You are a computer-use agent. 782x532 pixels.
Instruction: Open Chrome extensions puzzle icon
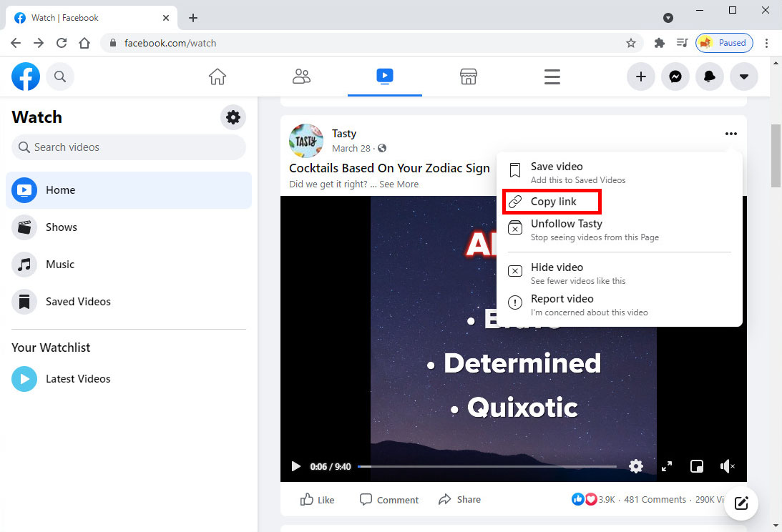click(x=660, y=43)
